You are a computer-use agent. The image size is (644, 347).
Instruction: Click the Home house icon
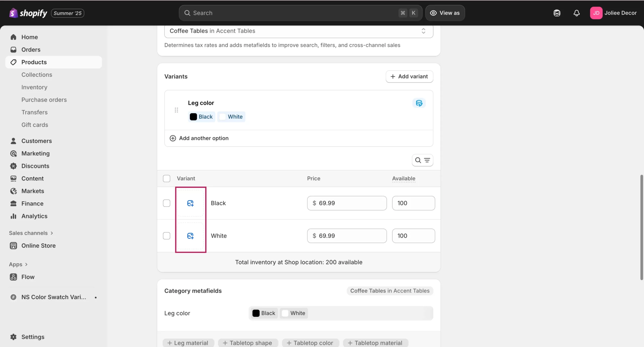tap(13, 37)
